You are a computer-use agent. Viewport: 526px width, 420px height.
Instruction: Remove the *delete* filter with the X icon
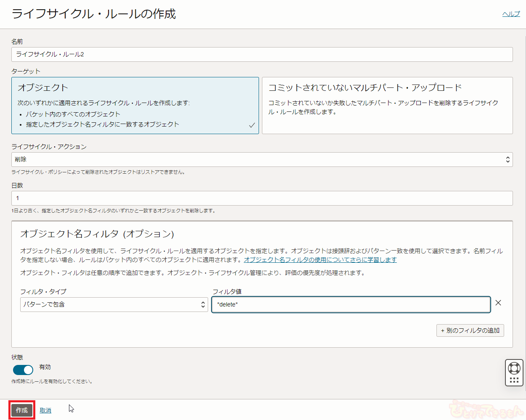point(498,303)
